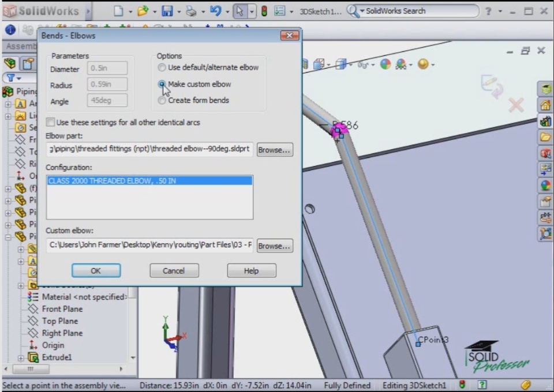The width and height of the screenshot is (554, 392).
Task: Open the Options dropdown arrow
Action: (291, 12)
